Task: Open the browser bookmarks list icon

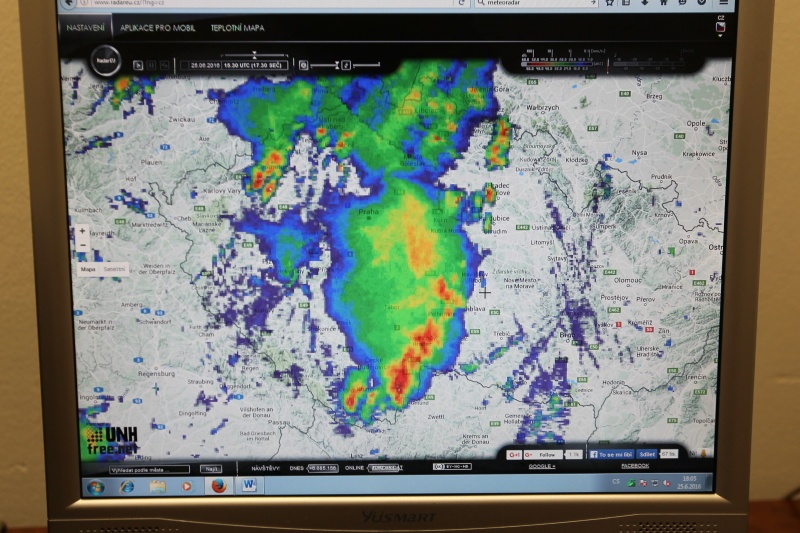Action: pos(627,3)
